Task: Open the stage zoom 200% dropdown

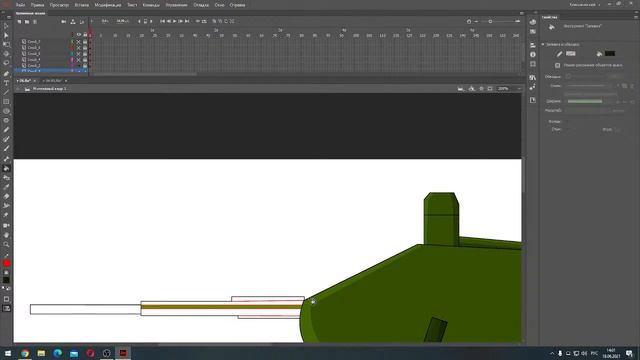Action: click(x=519, y=89)
